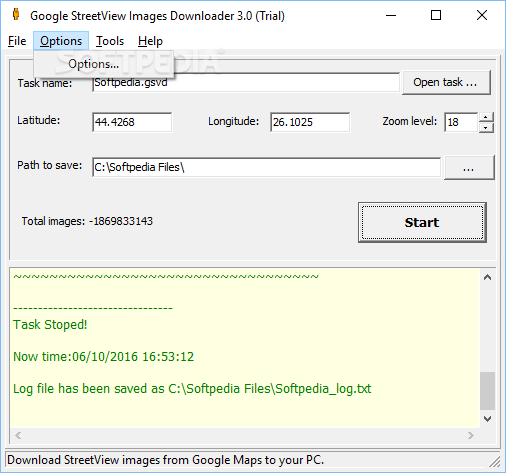Click the log's vertical scrollbar down arrow

point(487,419)
